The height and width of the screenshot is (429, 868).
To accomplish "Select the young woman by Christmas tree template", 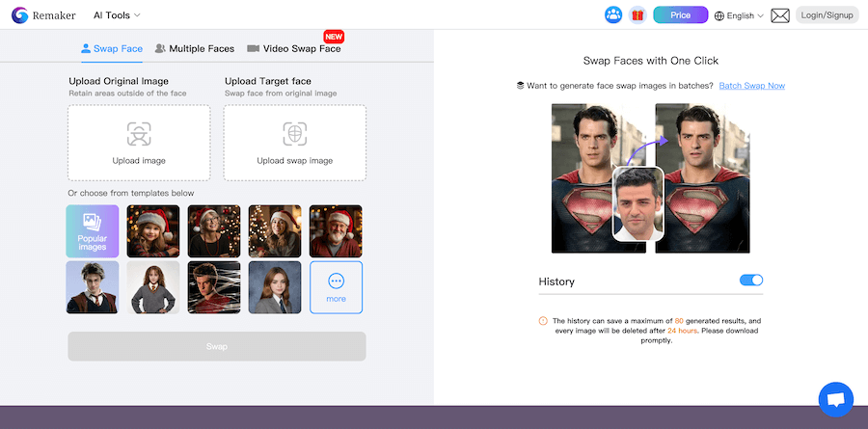I will [275, 231].
